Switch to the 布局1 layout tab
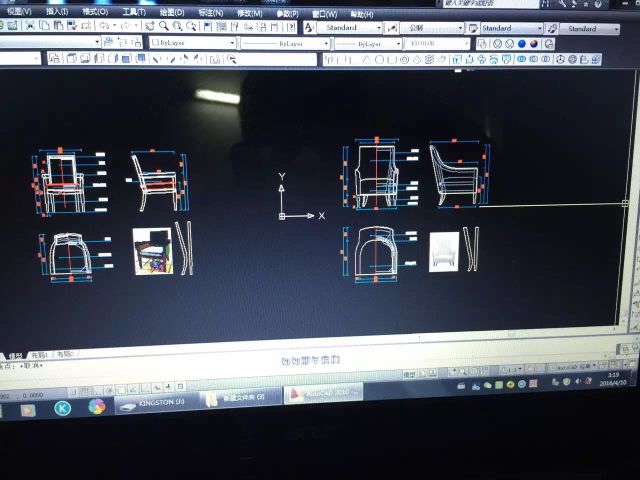Image resolution: width=640 pixels, height=480 pixels. click(38, 355)
